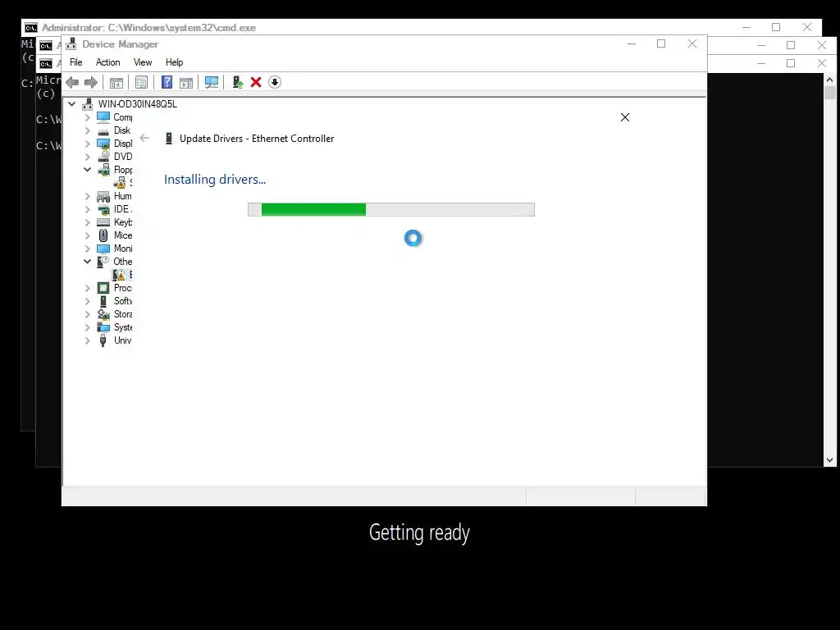The image size is (840, 630).
Task: Expand the Disk drives chevron
Action: (x=87, y=130)
